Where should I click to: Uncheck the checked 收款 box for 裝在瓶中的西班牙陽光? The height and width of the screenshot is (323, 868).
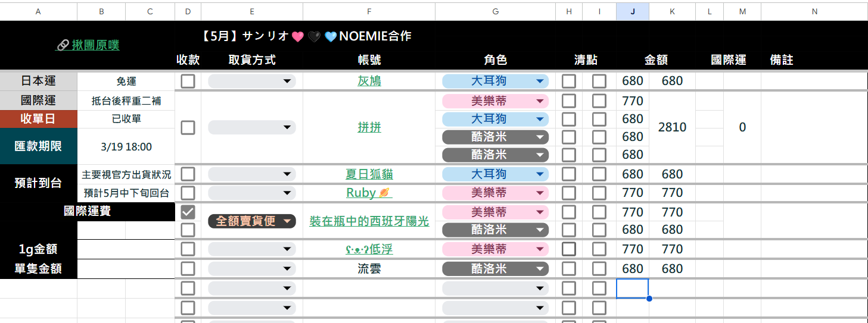188,212
